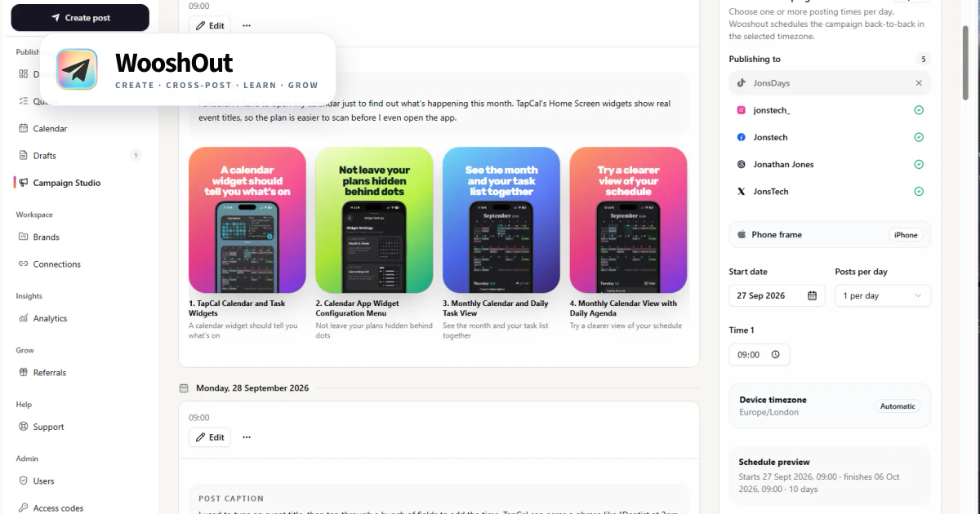Click the Instagram icon beside jonstech_
Image resolution: width=980 pixels, height=514 pixels.
tap(742, 110)
